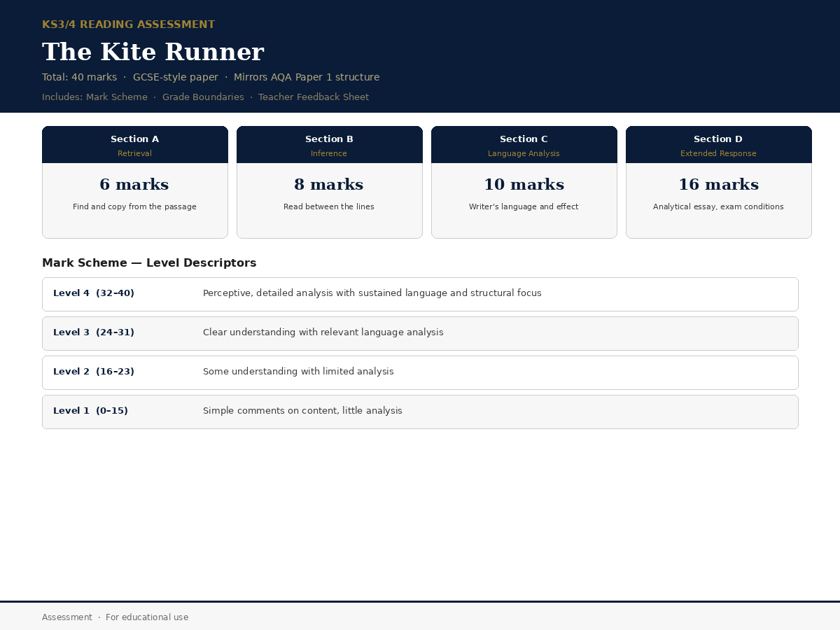Click the Mark Scheme Level Descriptors heading
Image resolution: width=840 pixels, height=630 pixels.
pyautogui.click(x=149, y=263)
